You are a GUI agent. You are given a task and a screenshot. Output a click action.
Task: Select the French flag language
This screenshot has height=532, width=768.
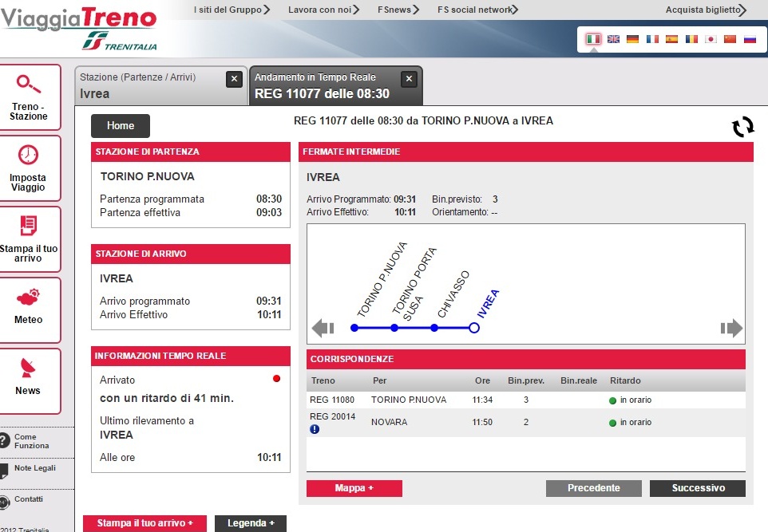coord(652,38)
